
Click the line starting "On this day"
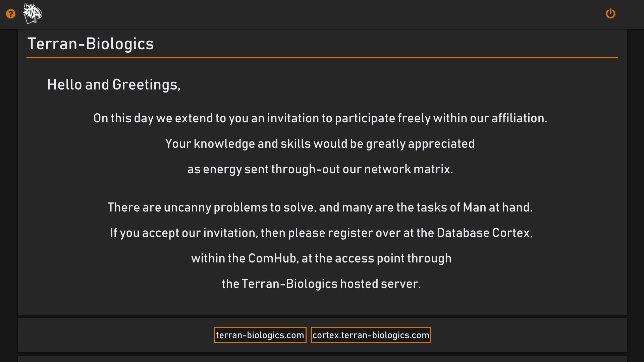tap(320, 118)
